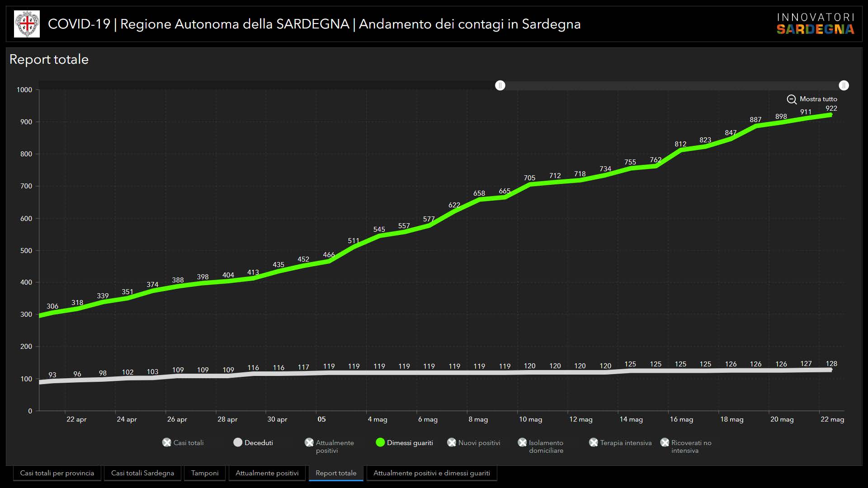Hide the Deceduti series via legend circle

click(x=238, y=442)
